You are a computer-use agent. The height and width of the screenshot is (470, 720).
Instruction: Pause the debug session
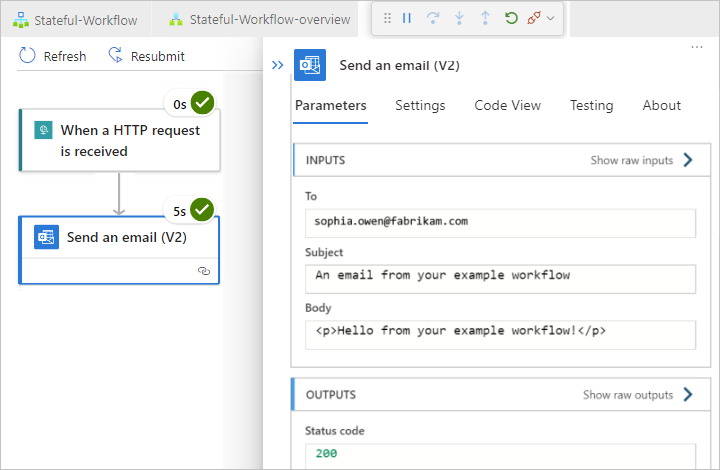tap(407, 18)
